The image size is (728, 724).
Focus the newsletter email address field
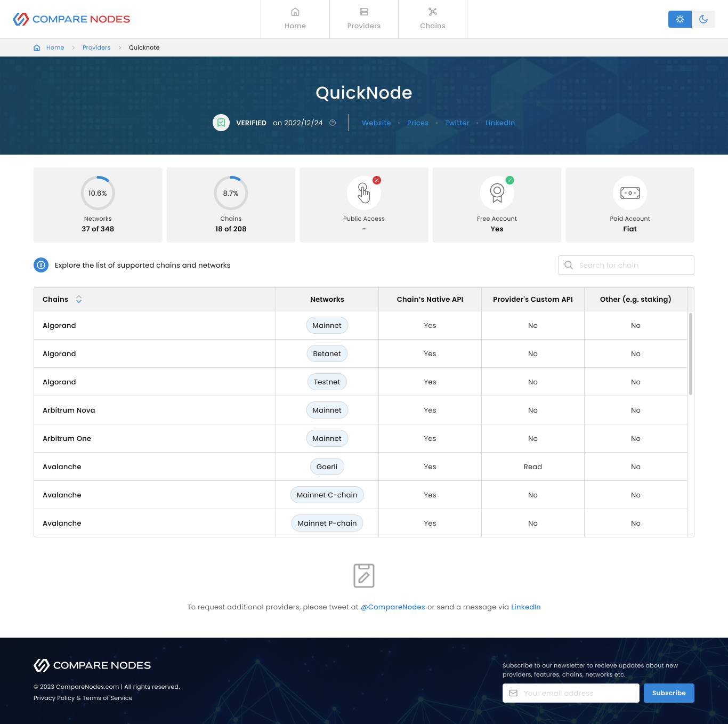(571, 693)
